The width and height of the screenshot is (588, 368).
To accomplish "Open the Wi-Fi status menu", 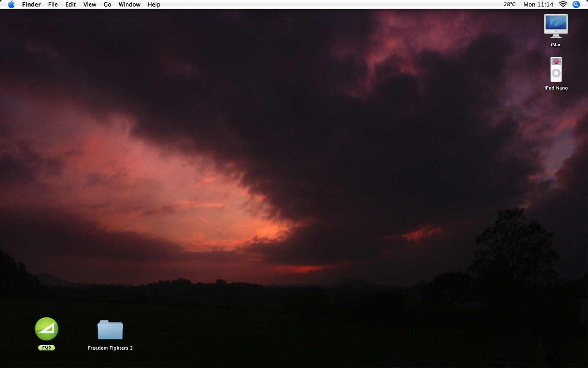I will [x=563, y=4].
